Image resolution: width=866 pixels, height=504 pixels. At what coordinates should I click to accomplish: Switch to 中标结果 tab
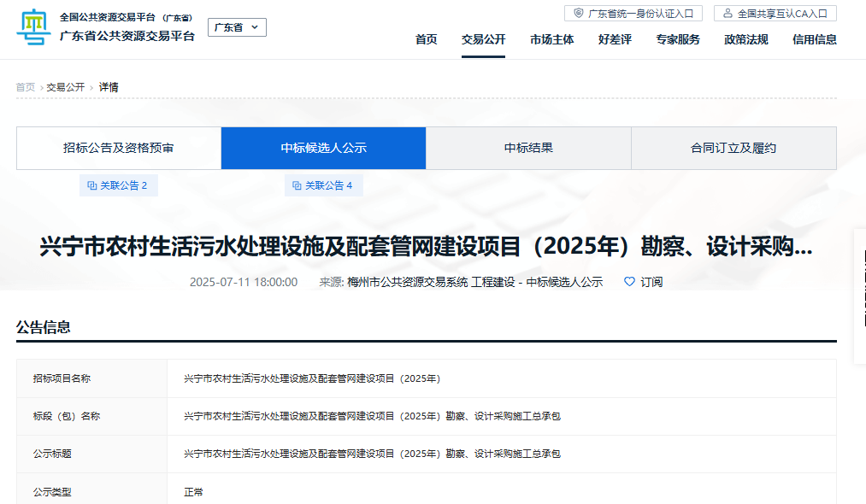tap(528, 148)
